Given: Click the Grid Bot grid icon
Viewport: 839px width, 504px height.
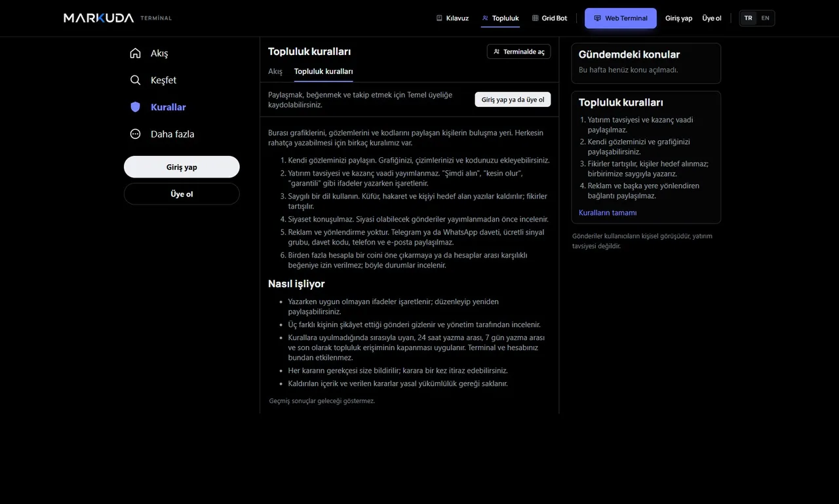Looking at the screenshot, I should (535, 18).
